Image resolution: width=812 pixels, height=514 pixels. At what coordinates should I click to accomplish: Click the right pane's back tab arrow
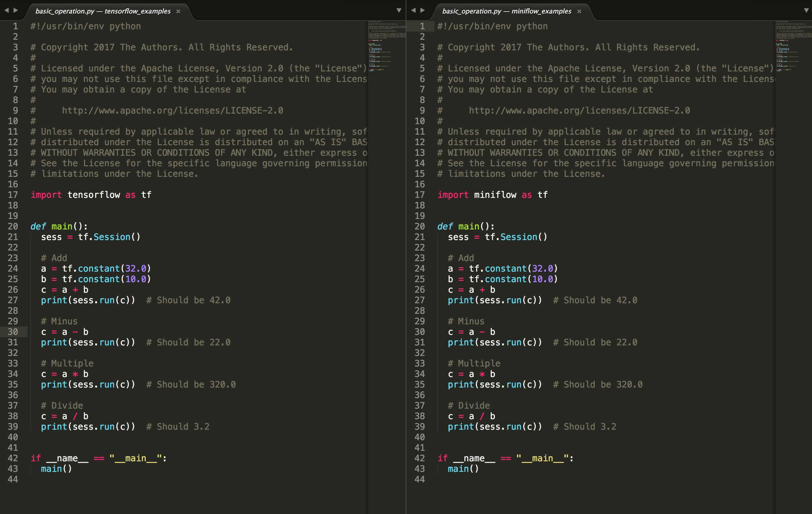tap(413, 11)
